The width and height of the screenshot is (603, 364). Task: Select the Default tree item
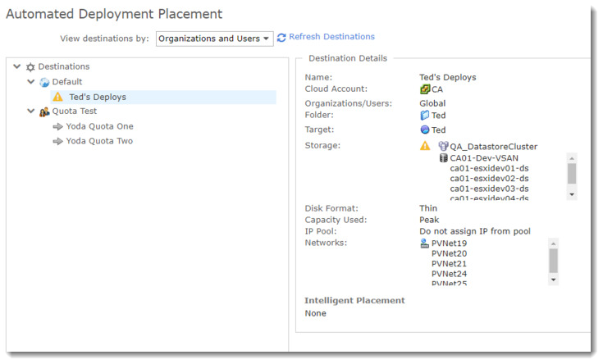[67, 82]
